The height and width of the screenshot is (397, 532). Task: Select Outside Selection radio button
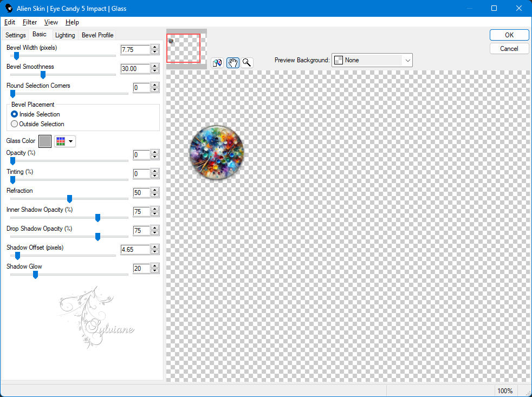[14, 124]
